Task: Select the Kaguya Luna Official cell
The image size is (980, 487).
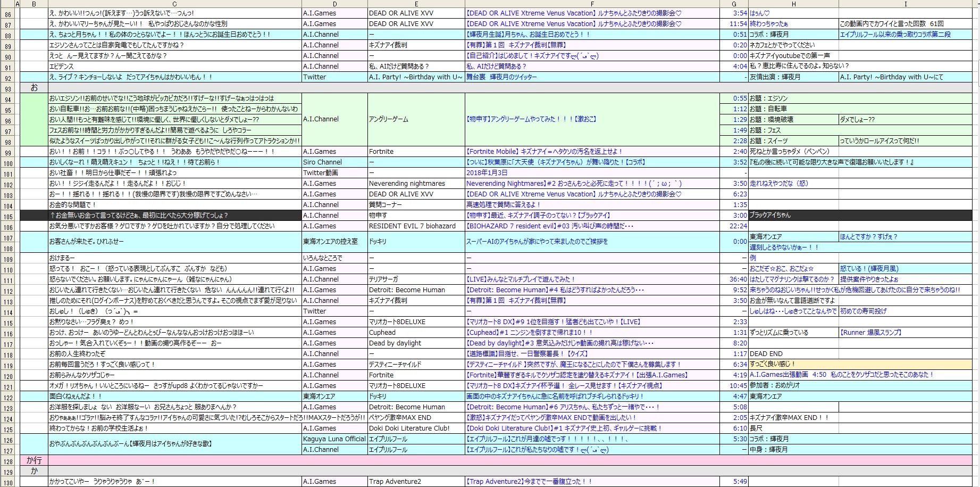Action: [x=334, y=439]
